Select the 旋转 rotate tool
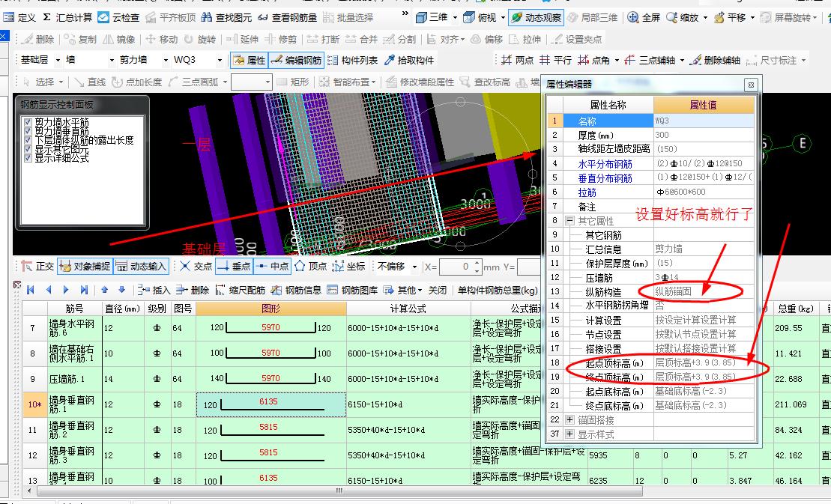Screen dimensions: 831x504 pos(200,39)
